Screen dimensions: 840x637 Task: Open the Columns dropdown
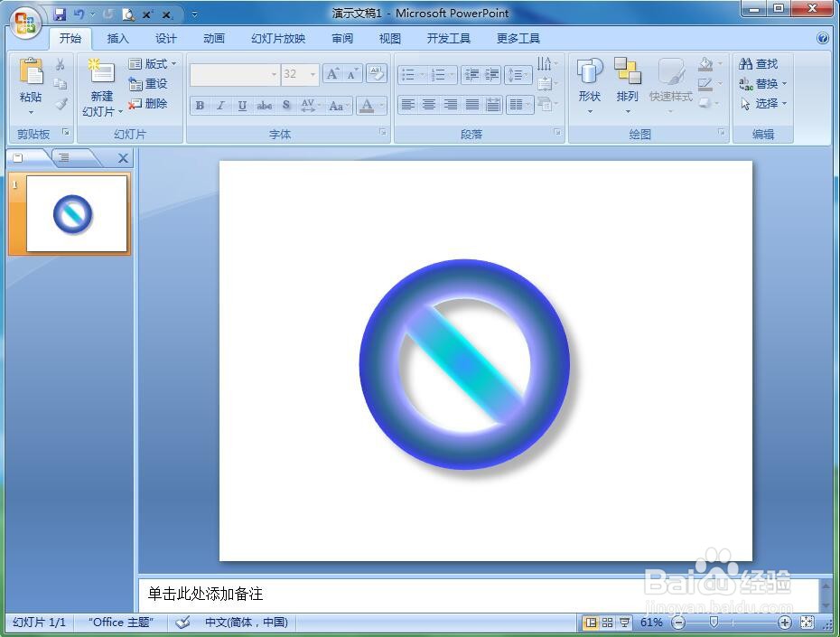click(x=519, y=105)
